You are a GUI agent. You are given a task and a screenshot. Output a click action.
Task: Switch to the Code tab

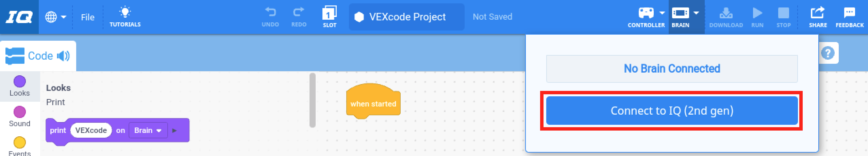tap(38, 56)
